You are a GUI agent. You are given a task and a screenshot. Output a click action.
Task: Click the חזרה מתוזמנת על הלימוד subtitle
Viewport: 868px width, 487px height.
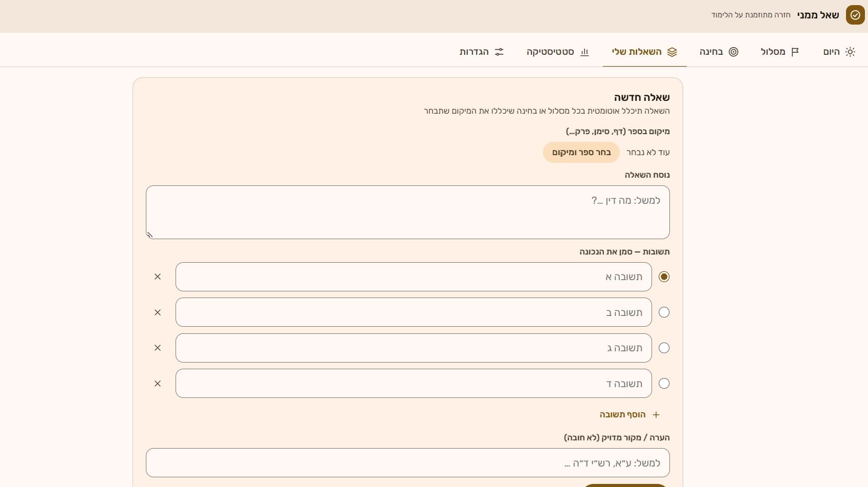751,15
